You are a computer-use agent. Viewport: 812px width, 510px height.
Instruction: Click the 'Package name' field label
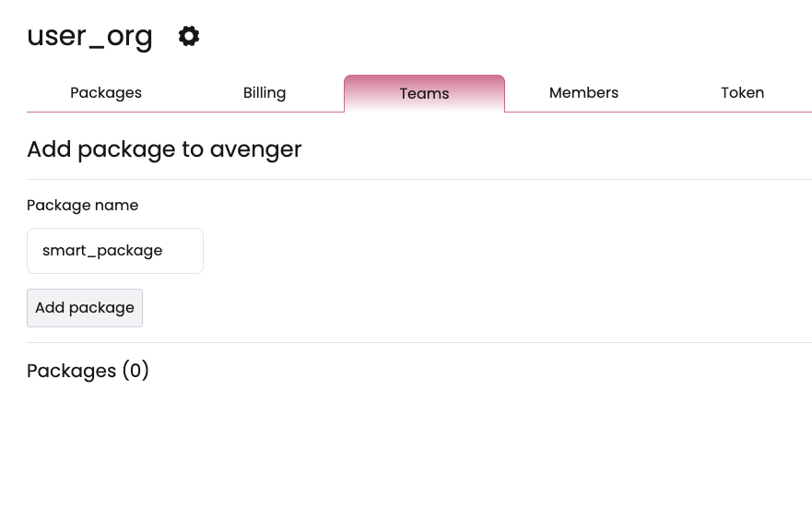tap(83, 206)
